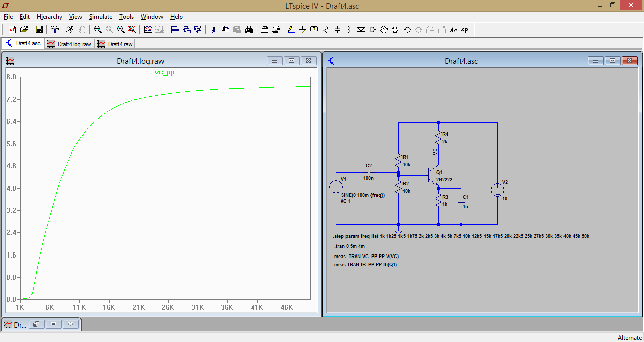This screenshot has height=342, width=644.
Task: Select the Draw Wire pencil tool
Action: [x=291, y=30]
